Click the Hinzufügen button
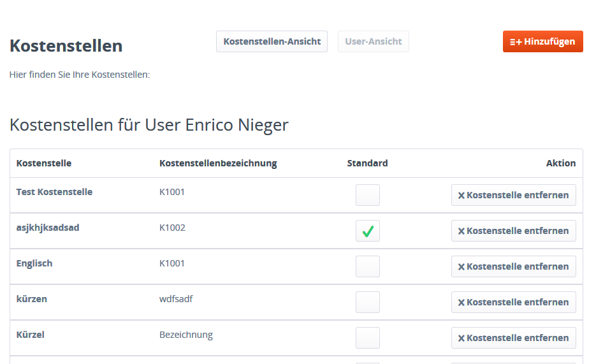Image resolution: width=603 pixels, height=364 pixels. (542, 41)
